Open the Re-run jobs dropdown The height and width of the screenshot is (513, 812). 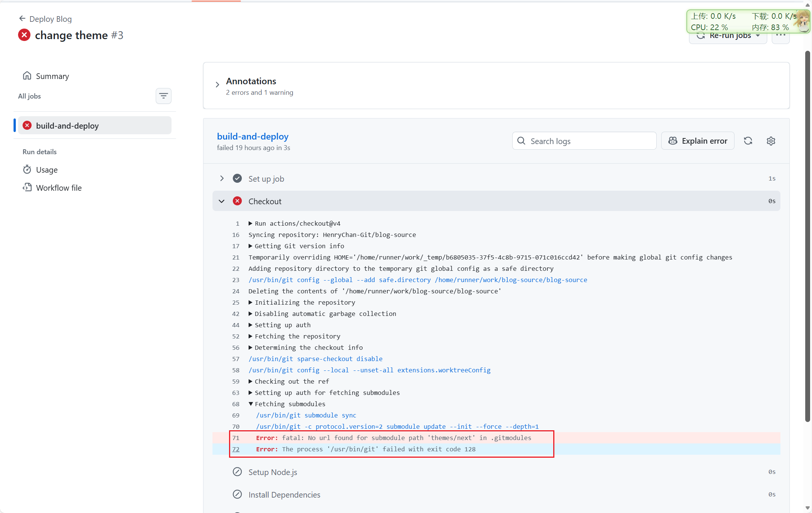pyautogui.click(x=730, y=37)
